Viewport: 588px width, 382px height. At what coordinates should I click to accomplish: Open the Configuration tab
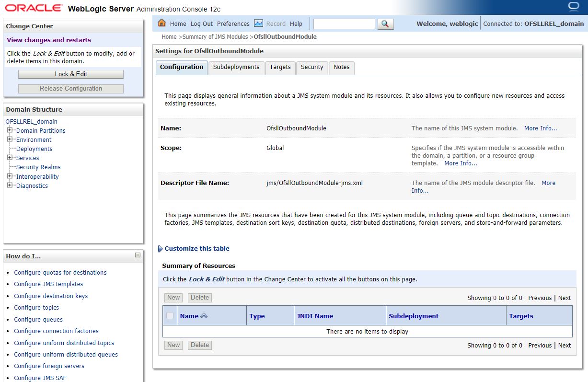pos(182,67)
